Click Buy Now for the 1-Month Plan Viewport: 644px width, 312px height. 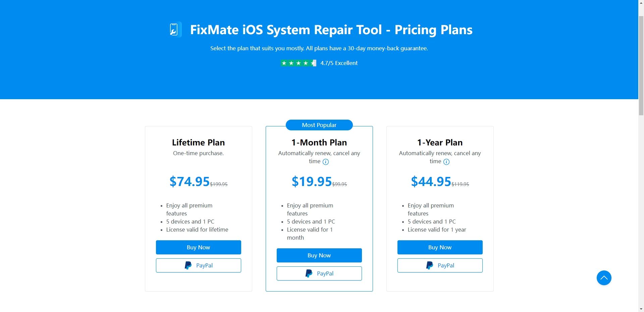point(319,255)
